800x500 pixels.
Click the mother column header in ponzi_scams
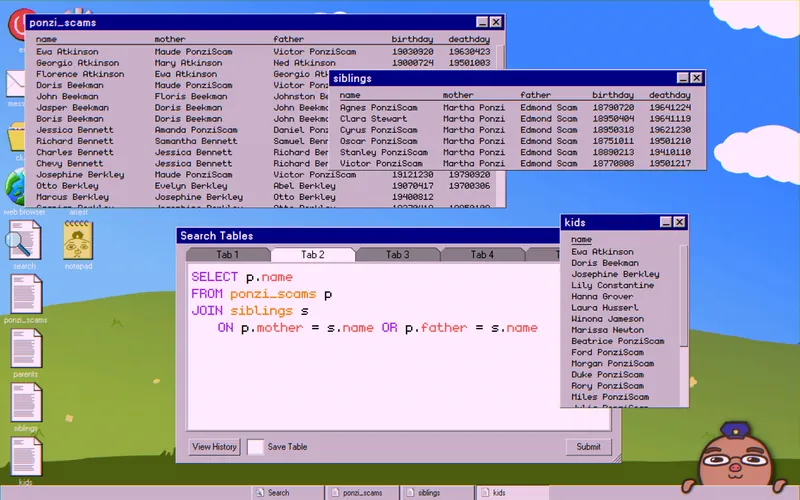[170, 39]
